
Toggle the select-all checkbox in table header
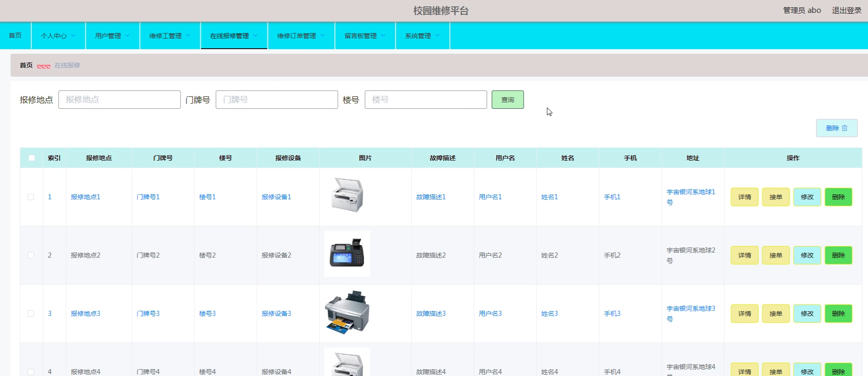[32, 158]
